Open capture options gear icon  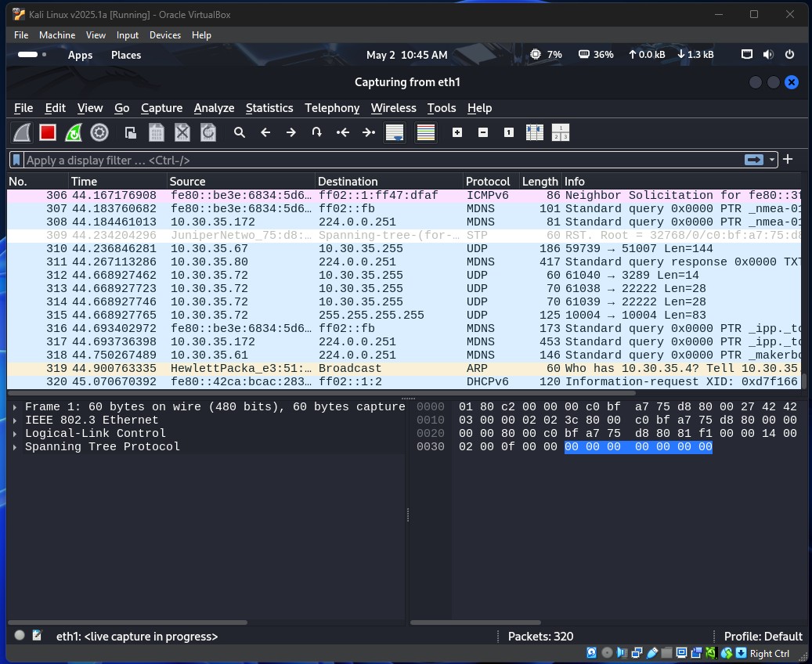coord(99,133)
